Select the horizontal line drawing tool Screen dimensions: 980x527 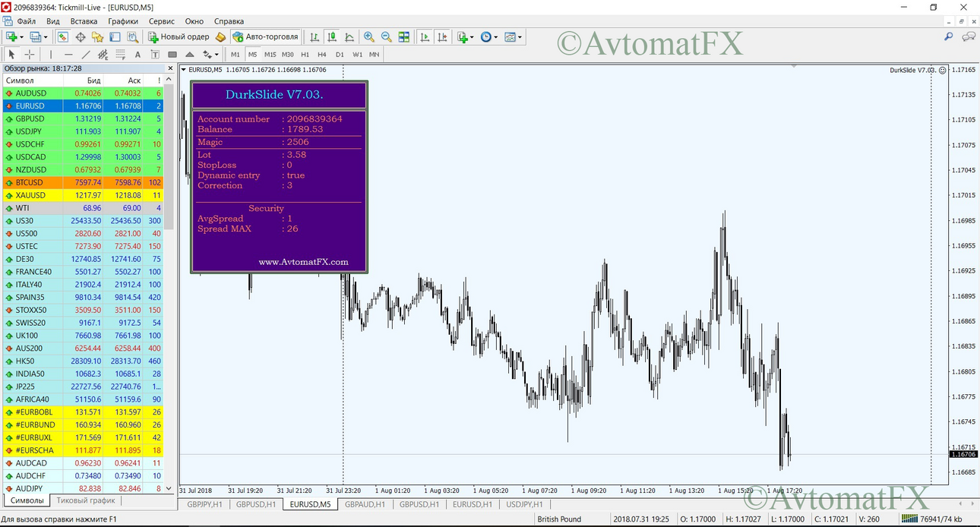[x=68, y=54]
